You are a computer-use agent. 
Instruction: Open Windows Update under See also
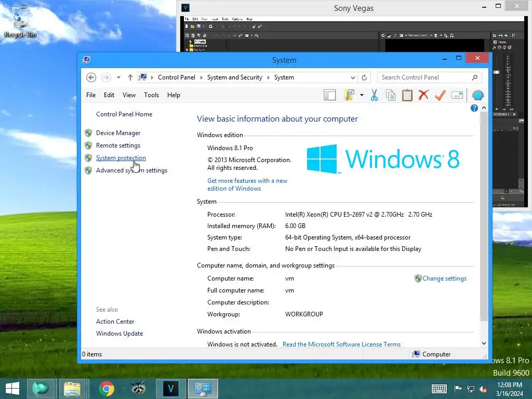[119, 334]
